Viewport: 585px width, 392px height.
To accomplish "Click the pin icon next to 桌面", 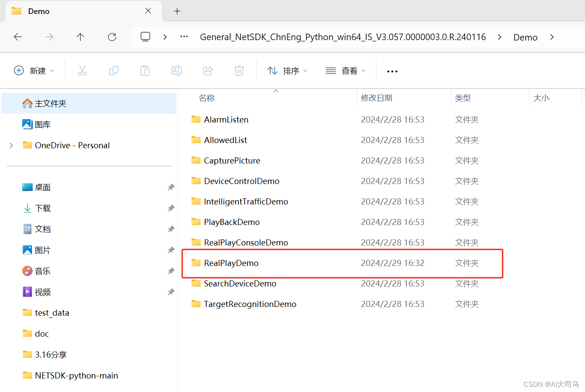I will pyautogui.click(x=171, y=187).
